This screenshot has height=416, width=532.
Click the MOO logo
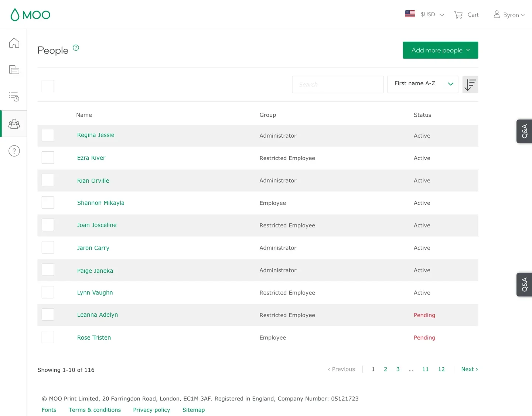(30, 15)
